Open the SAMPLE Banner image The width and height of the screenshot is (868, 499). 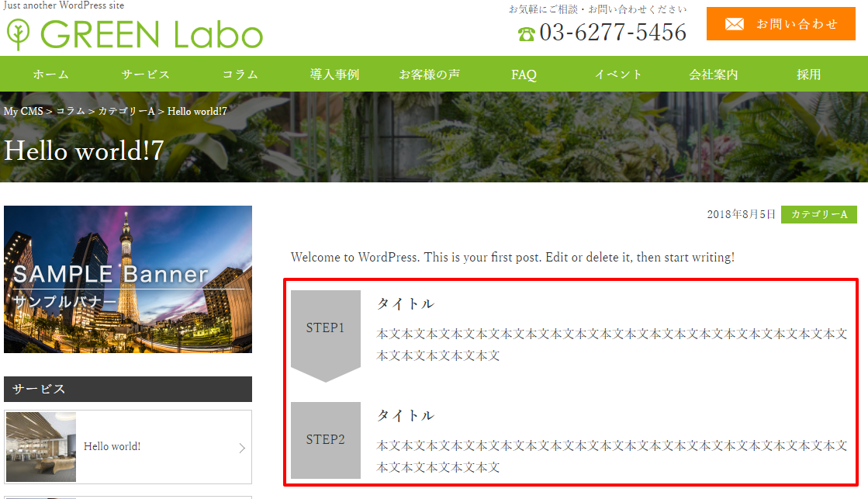(128, 279)
